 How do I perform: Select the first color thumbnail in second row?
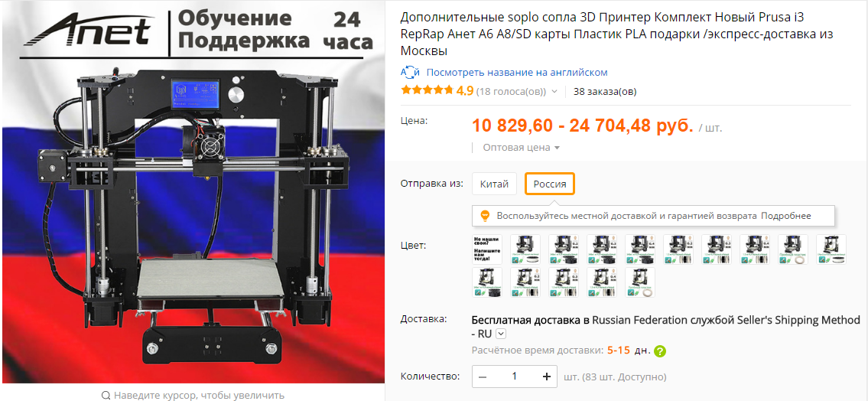(x=487, y=282)
